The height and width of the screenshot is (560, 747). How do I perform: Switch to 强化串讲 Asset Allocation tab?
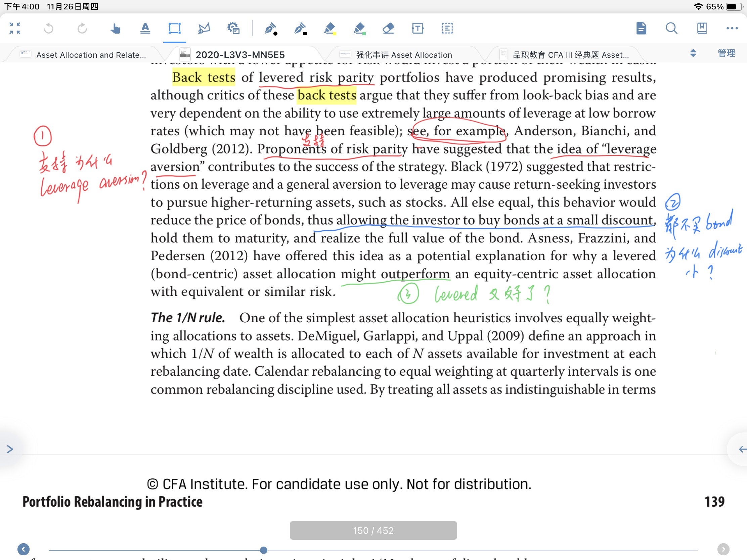403,55
